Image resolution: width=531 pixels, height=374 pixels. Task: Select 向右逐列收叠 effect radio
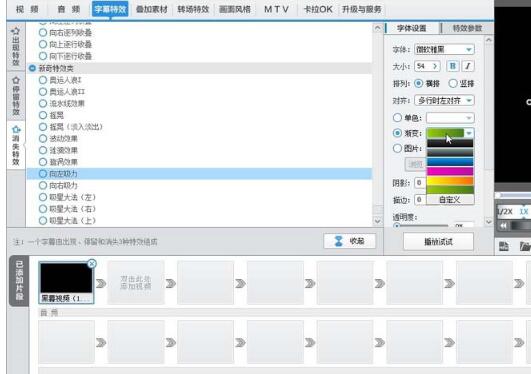[43, 33]
